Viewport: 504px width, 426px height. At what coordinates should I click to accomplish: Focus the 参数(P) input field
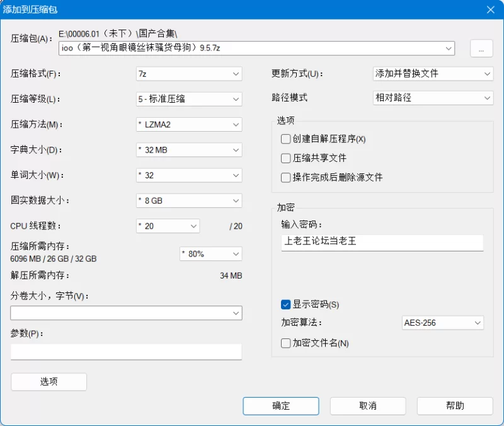[x=126, y=352]
